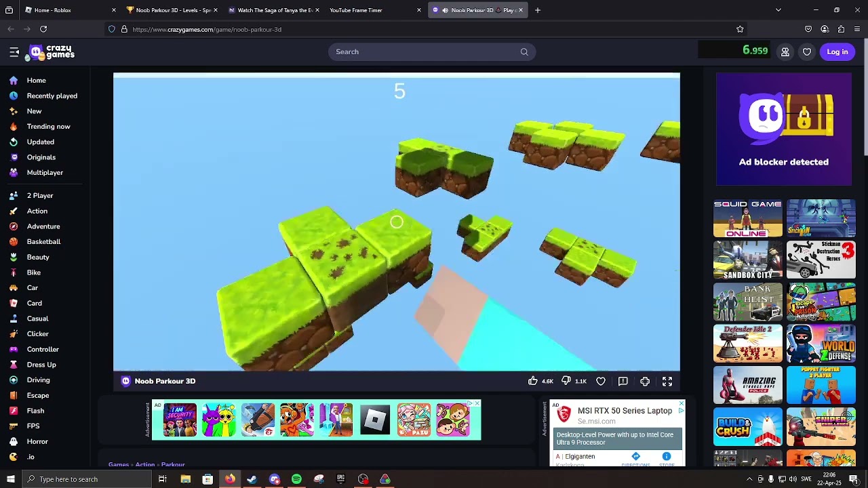Open the Beauty category

(38, 257)
